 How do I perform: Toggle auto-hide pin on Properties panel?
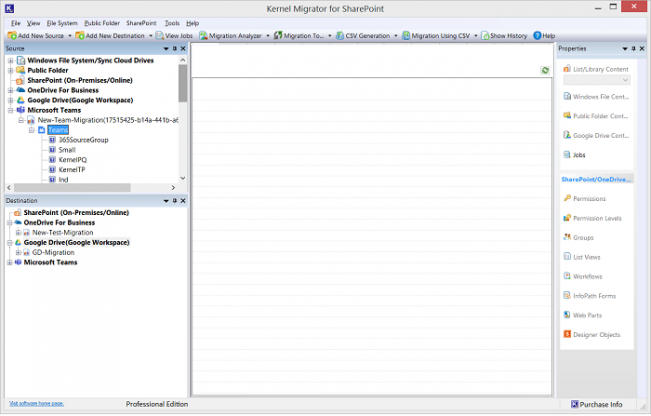[634, 48]
